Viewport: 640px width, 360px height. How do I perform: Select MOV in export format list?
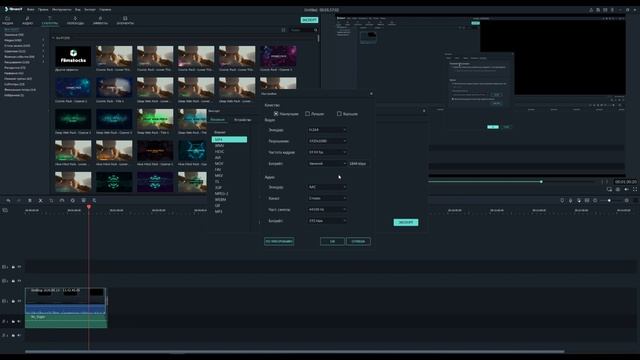(219, 163)
